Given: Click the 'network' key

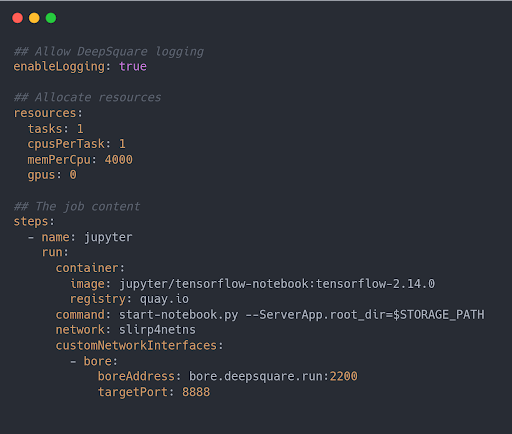Looking at the screenshot, I should pyautogui.click(x=80, y=330).
